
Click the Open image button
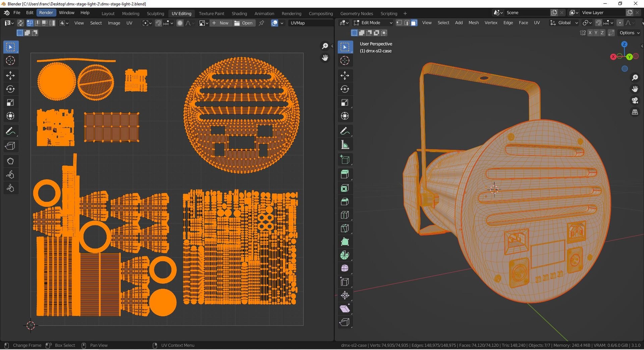(244, 23)
